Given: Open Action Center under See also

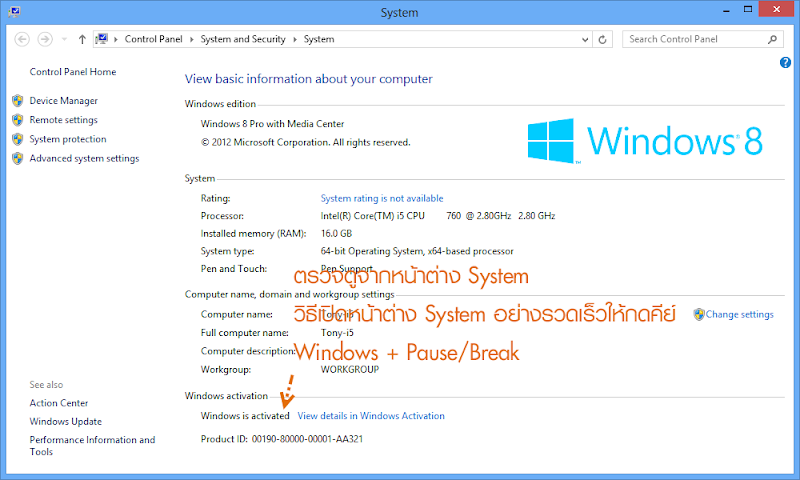Looking at the screenshot, I should coord(59,403).
